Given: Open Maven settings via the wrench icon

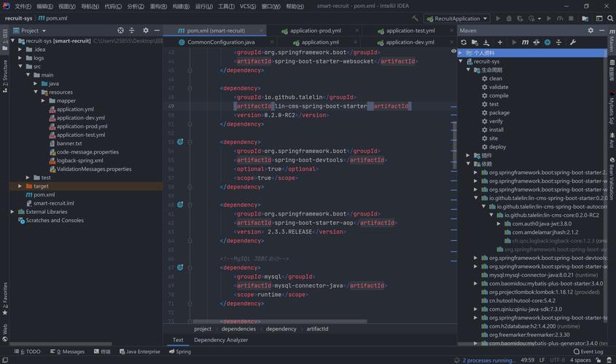Looking at the screenshot, I should coord(573,42).
